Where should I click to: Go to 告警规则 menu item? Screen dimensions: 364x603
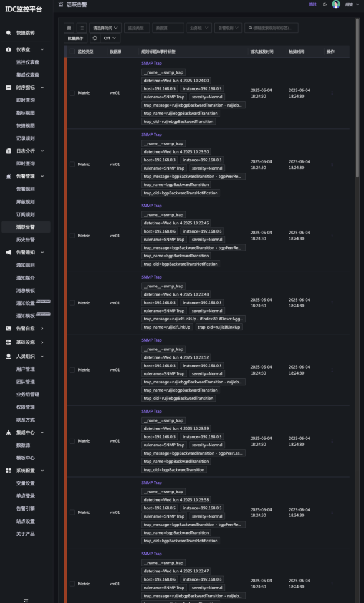(x=25, y=189)
